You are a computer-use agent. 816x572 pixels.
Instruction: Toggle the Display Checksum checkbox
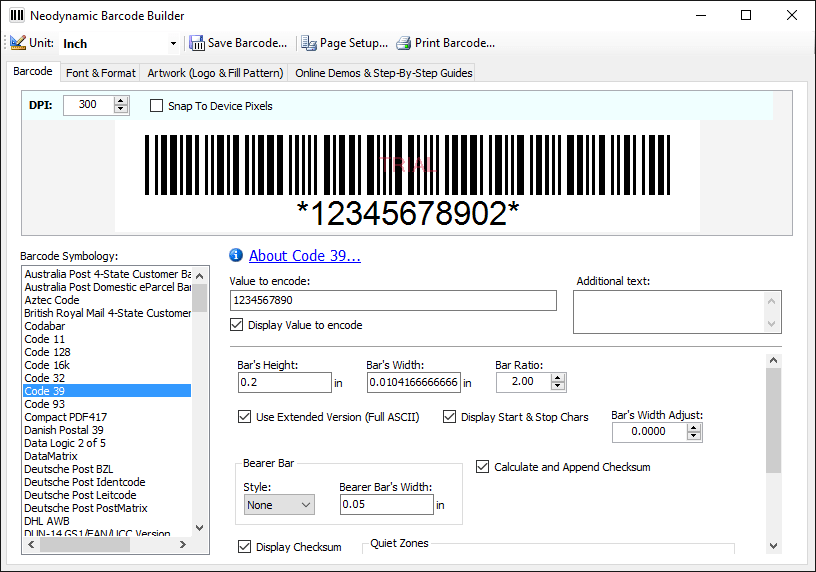point(244,546)
